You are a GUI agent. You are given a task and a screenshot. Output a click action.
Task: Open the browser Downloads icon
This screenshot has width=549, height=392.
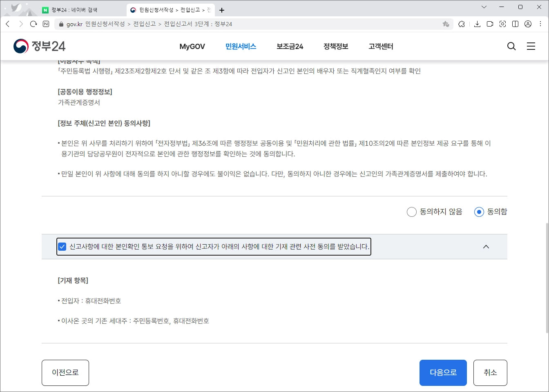(477, 24)
